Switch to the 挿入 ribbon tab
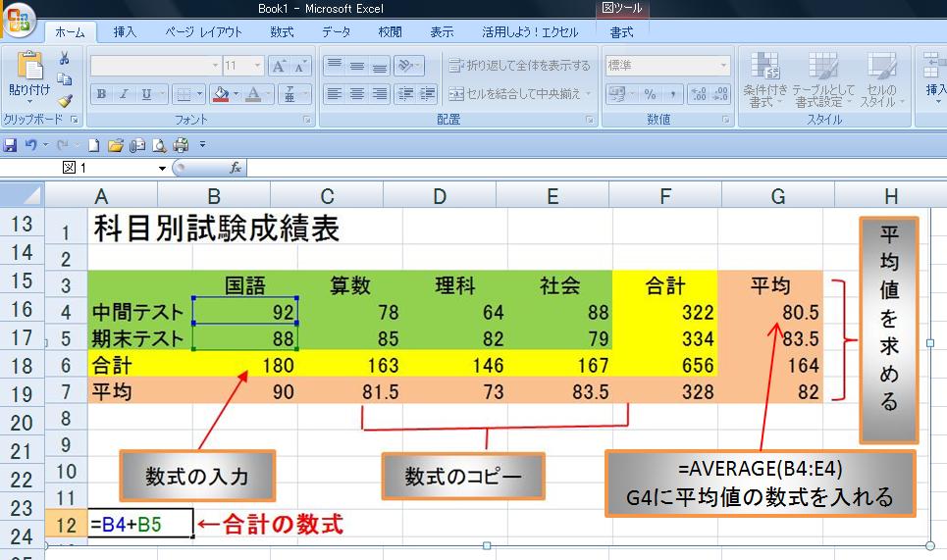Image resolution: width=947 pixels, height=560 pixels. coord(125,32)
